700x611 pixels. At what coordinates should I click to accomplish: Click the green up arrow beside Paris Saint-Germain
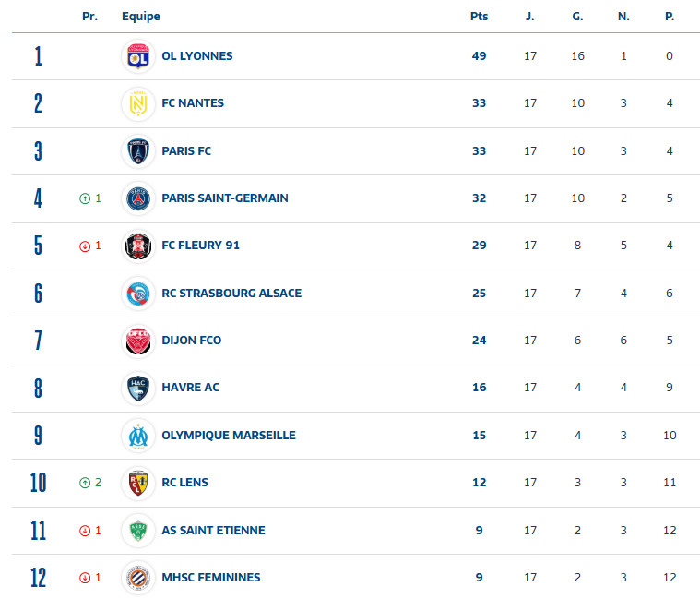(x=85, y=198)
